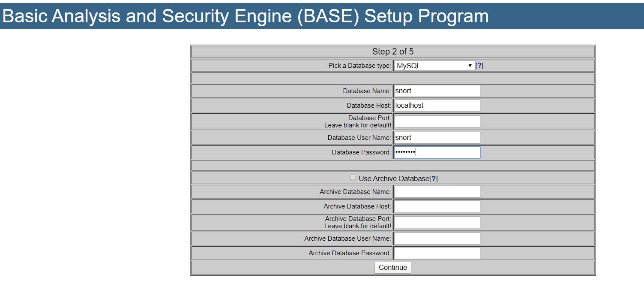Screen dimensions: 644x287
Task: Click the Archive Database Name input
Action: (437, 192)
